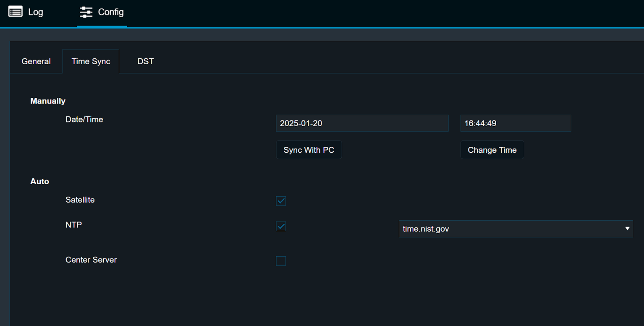Click the NTP server dropdown arrow

[x=627, y=229]
